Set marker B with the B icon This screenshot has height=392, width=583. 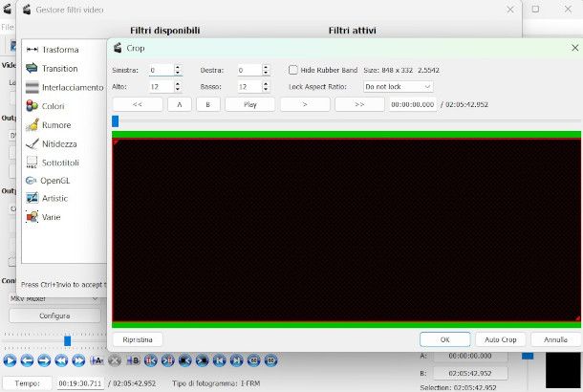(133, 360)
